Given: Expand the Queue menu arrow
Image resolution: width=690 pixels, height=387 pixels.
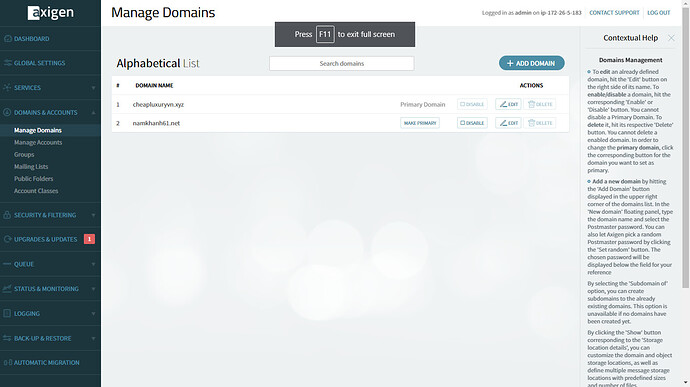Looking at the screenshot, I should pyautogui.click(x=93, y=264).
